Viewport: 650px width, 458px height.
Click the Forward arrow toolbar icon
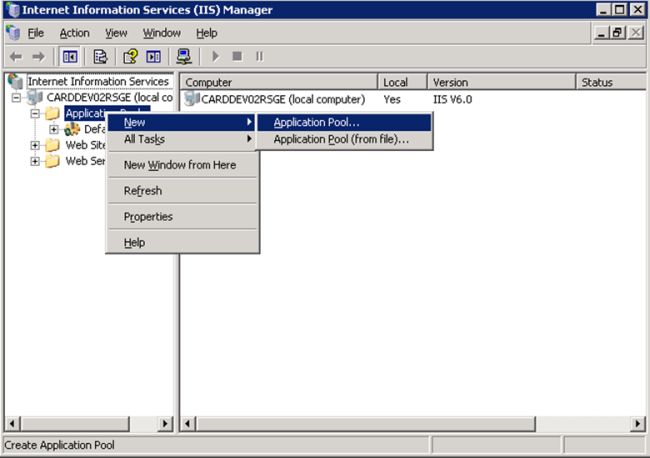tap(39, 56)
